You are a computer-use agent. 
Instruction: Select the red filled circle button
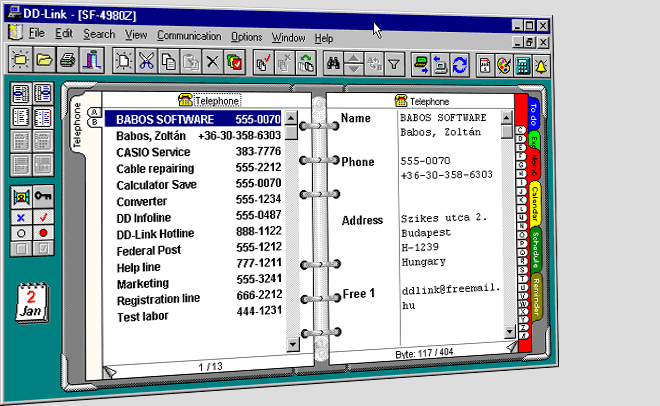pos(43,233)
